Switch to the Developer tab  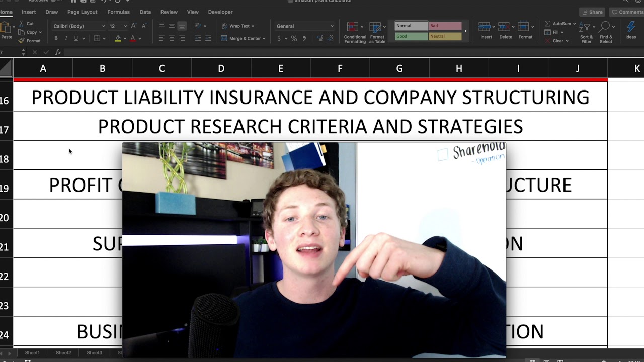pos(220,12)
